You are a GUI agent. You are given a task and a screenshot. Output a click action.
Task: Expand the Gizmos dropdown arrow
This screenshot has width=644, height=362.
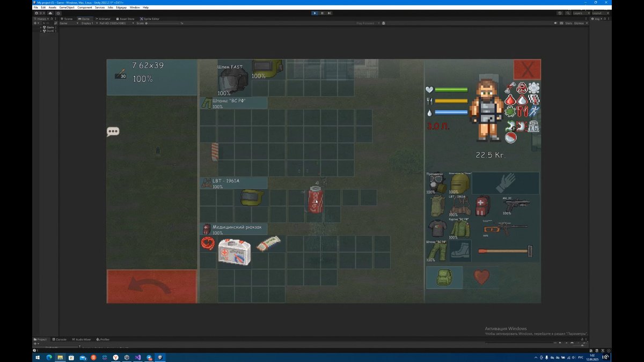[x=587, y=23]
